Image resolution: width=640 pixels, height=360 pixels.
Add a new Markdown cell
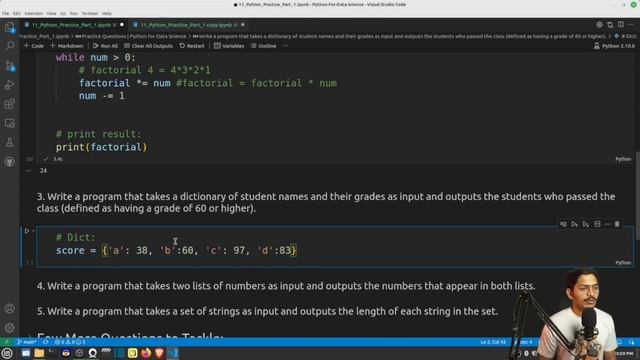67,46
